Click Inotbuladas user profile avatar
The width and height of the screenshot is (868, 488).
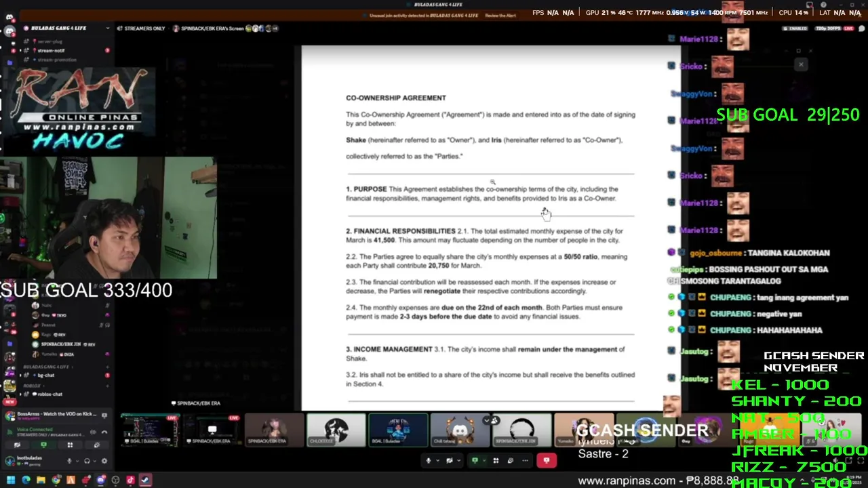(x=9, y=461)
